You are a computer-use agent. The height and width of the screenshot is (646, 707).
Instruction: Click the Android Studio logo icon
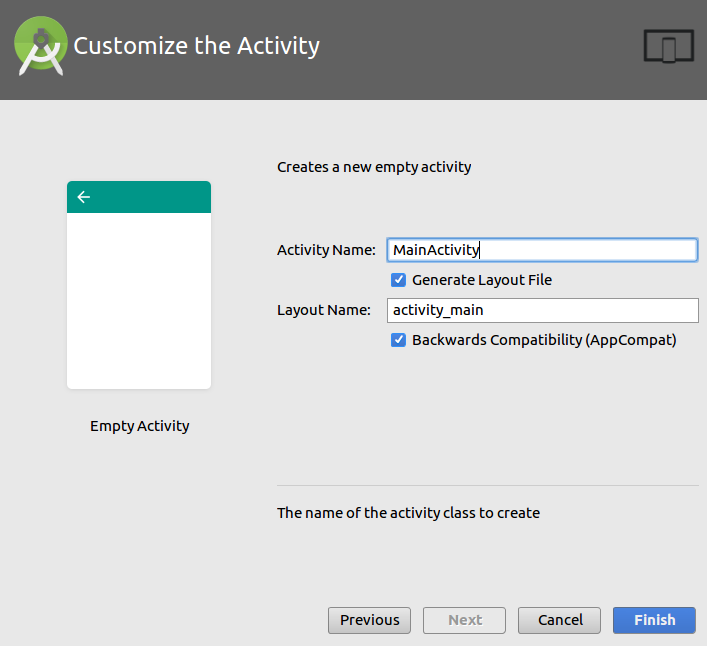41,47
